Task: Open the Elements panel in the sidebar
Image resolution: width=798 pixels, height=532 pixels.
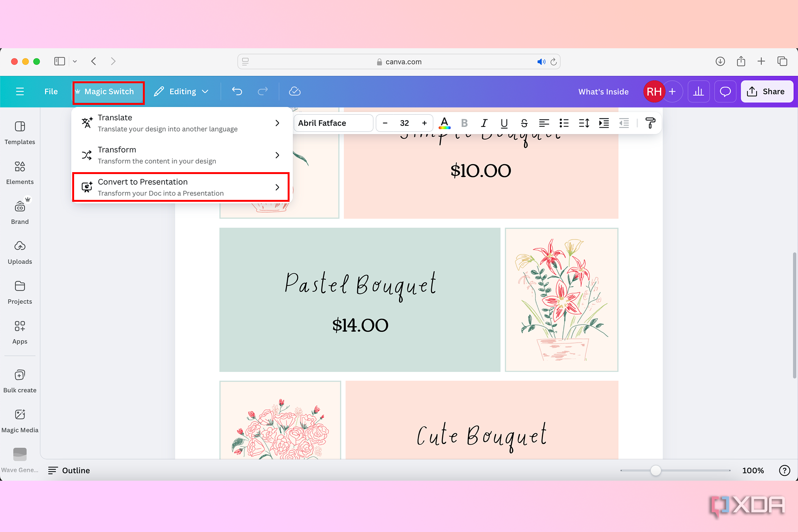Action: [20, 172]
